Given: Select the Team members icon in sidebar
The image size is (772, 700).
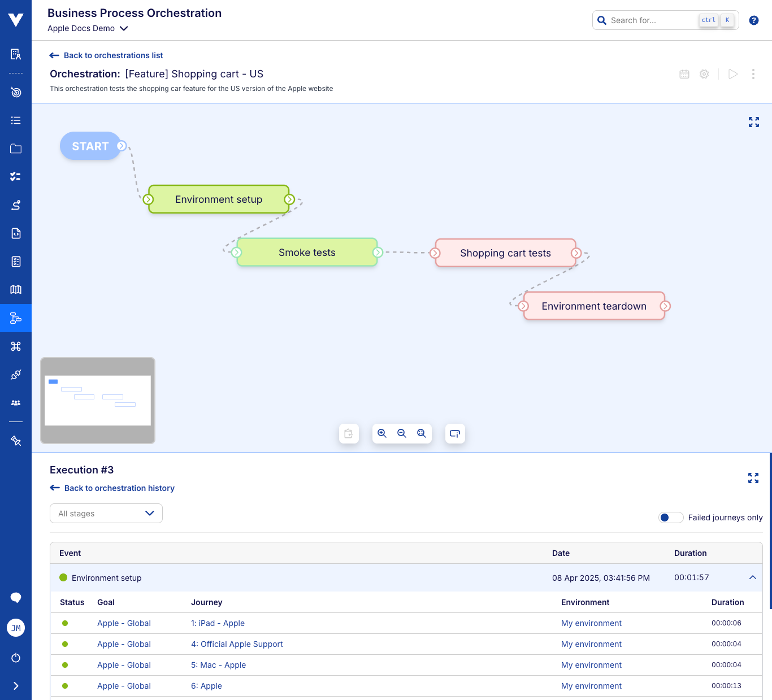Looking at the screenshot, I should [x=15, y=402].
